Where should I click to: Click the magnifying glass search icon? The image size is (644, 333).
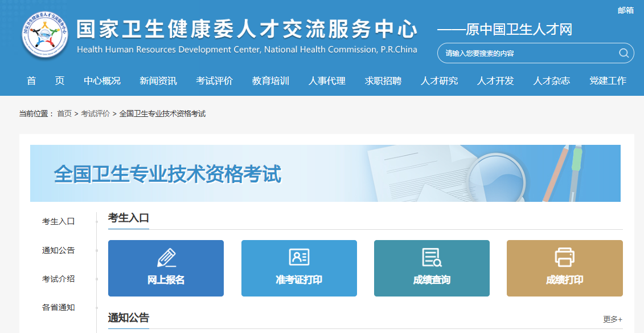pos(624,52)
